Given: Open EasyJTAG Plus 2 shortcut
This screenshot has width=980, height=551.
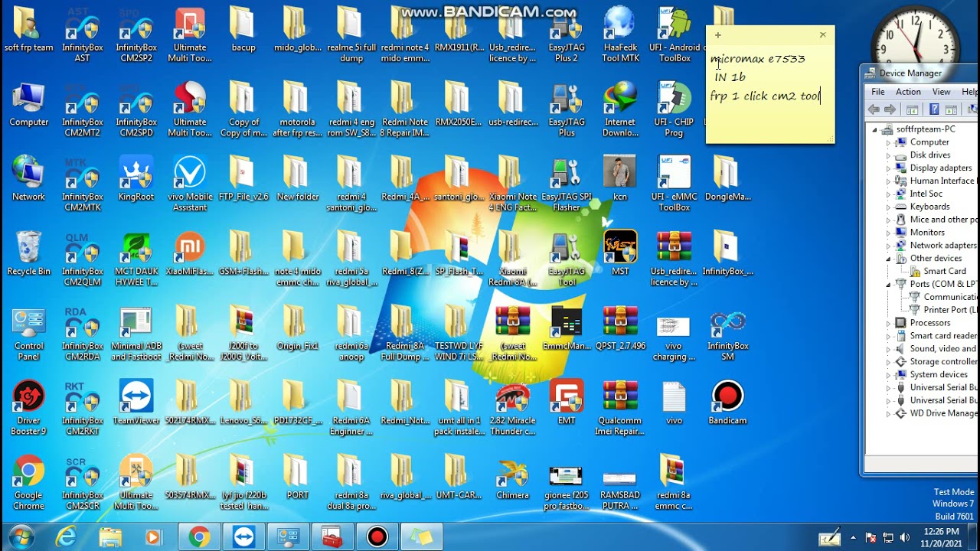Looking at the screenshot, I should [x=567, y=35].
